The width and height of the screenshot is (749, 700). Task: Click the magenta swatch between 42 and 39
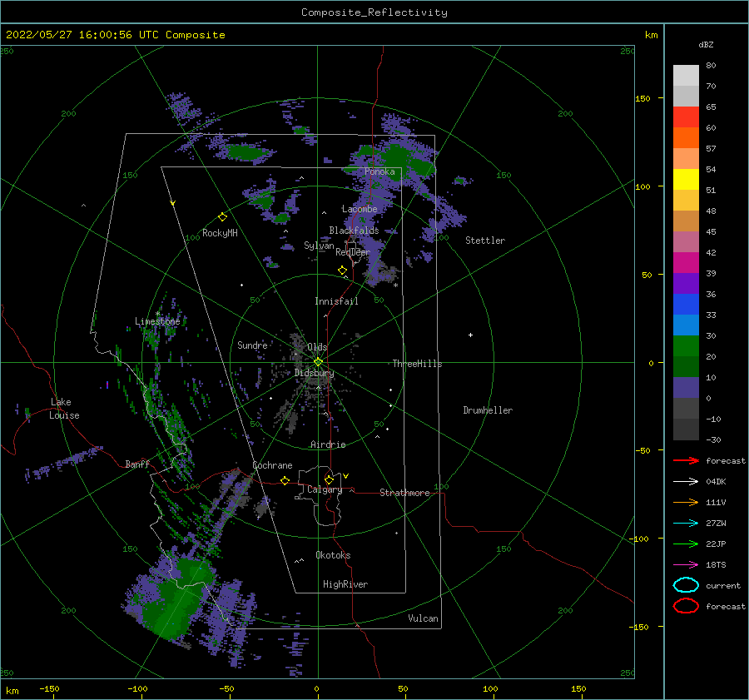pos(686,262)
